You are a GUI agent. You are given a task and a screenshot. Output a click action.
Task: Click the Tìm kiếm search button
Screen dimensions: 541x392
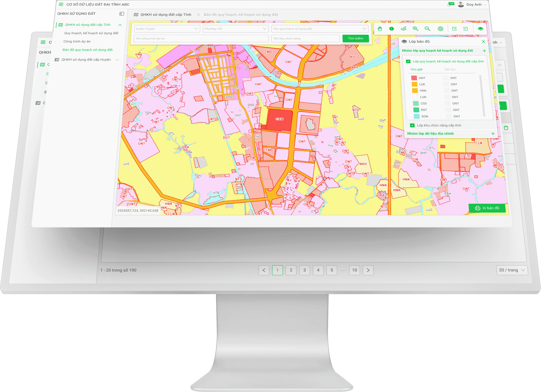[355, 38]
